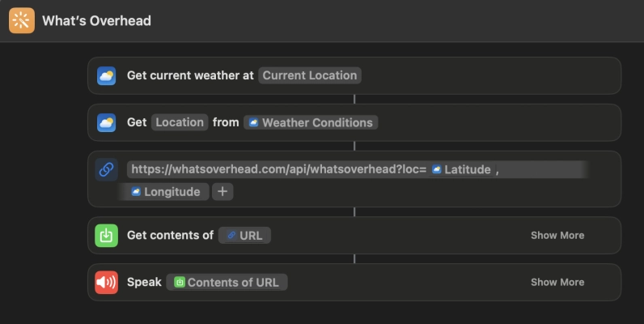644x324 pixels.
Task: Click the URL action link icon
Action: click(x=106, y=169)
